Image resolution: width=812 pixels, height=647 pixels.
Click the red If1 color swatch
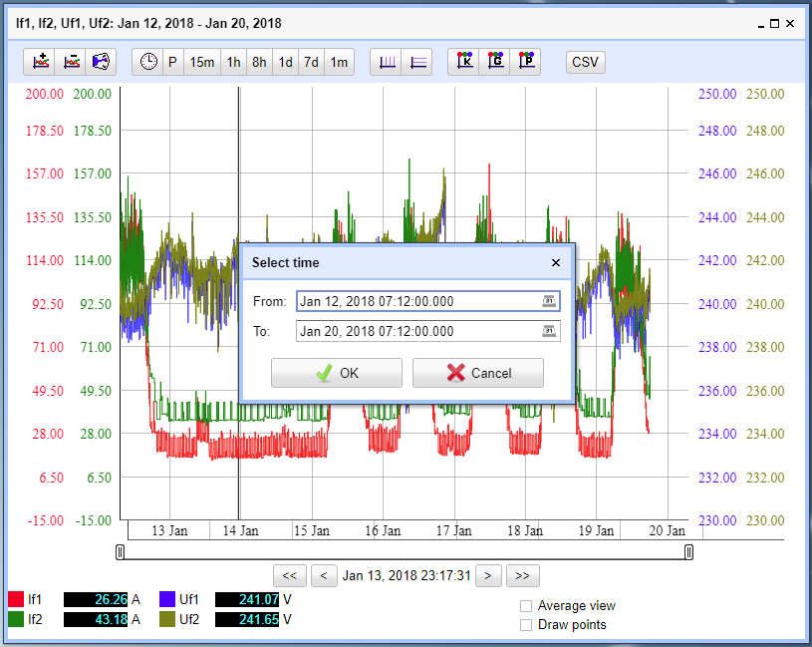(16, 599)
